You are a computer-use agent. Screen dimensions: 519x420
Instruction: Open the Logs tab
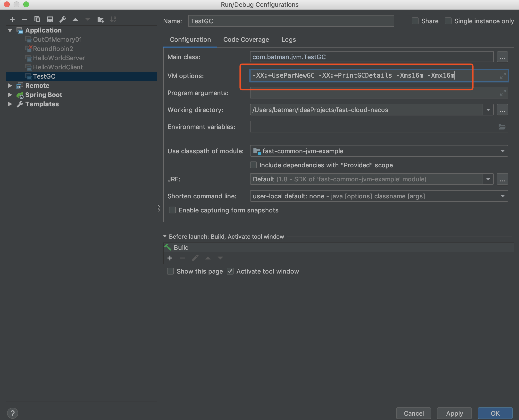click(288, 40)
